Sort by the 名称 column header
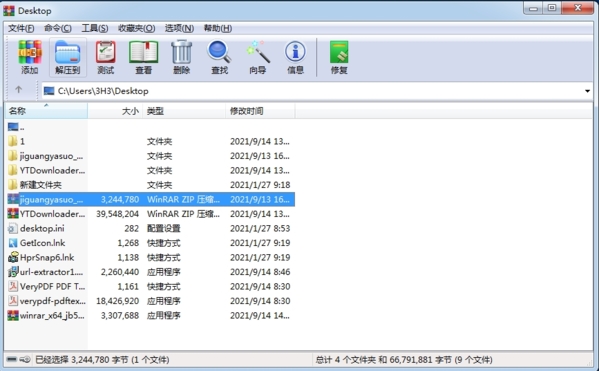The width and height of the screenshot is (599, 371). click(46, 111)
